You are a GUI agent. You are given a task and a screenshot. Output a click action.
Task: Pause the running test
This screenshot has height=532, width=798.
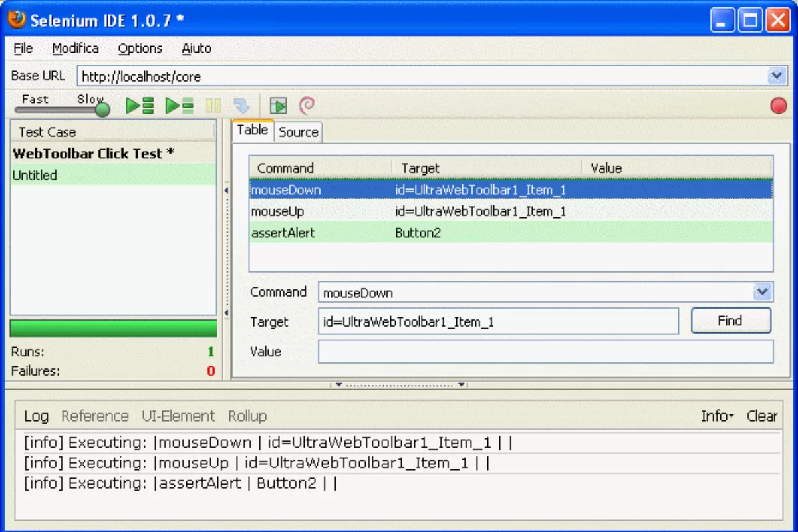coord(213,105)
